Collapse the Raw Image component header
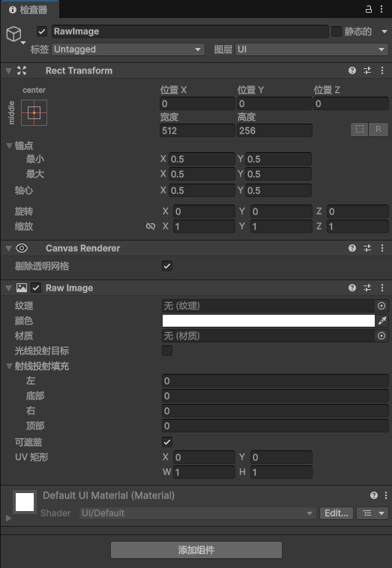The width and height of the screenshot is (392, 568). tap(9, 288)
